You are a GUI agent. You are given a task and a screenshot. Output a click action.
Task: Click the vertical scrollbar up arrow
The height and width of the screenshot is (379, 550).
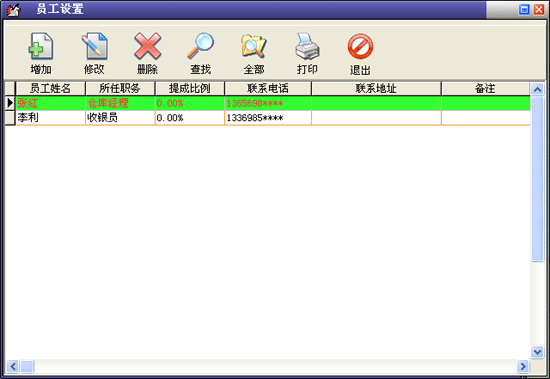537,89
